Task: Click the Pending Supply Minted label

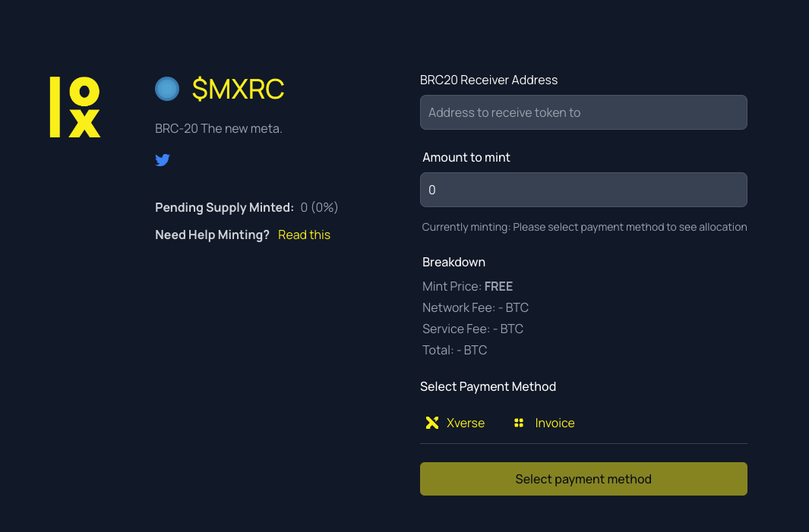Action: tap(223, 207)
